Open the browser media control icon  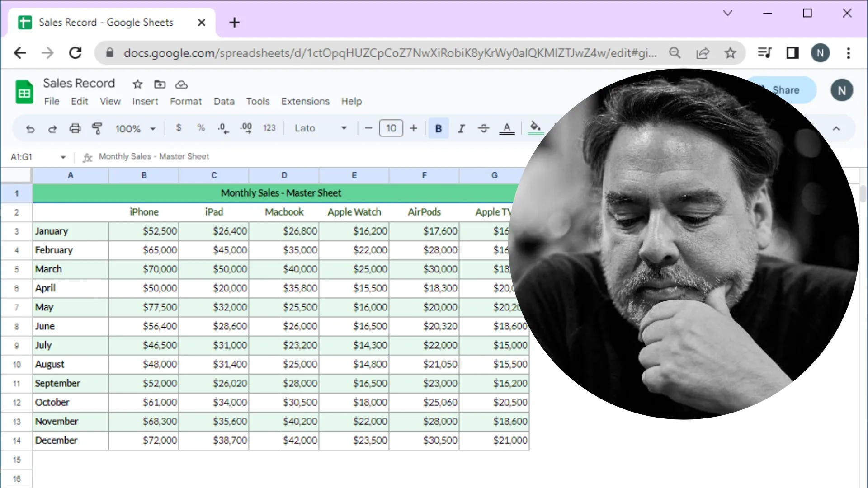click(764, 53)
